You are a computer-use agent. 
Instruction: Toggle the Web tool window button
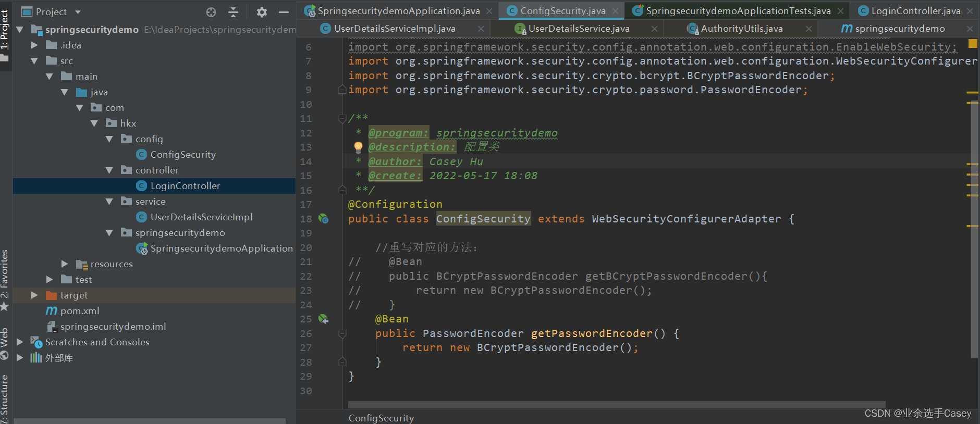coord(5,344)
